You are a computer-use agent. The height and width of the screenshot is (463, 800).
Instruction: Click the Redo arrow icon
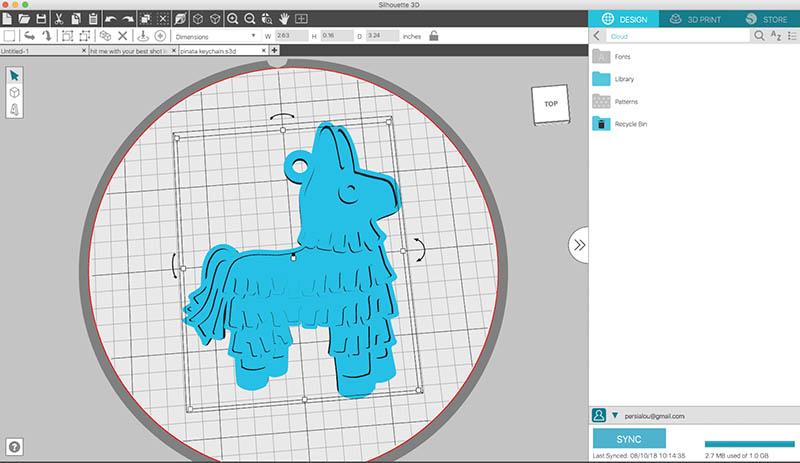pyautogui.click(x=126, y=18)
